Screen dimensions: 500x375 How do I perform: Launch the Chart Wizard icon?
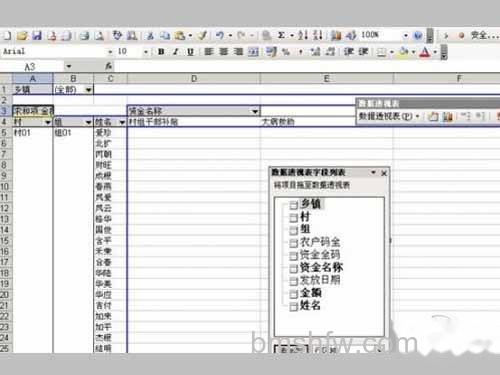pos(336,35)
